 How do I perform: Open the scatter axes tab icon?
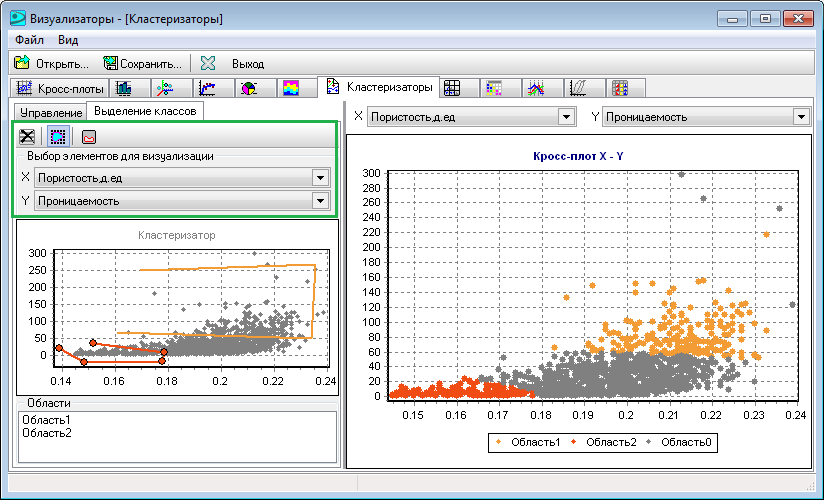166,88
